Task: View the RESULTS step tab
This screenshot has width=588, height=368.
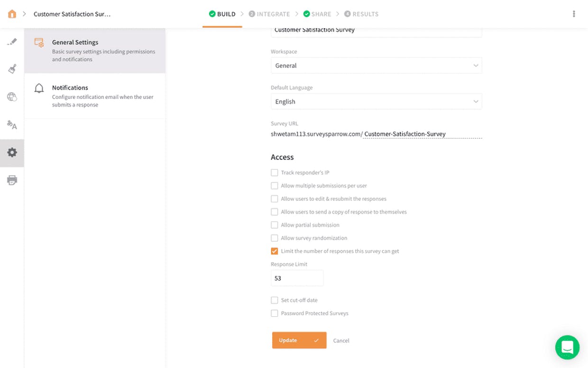Action: pyautogui.click(x=361, y=14)
